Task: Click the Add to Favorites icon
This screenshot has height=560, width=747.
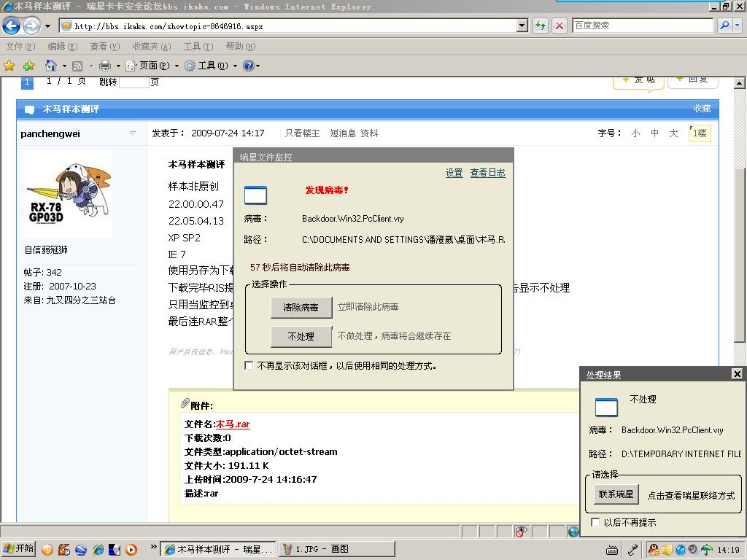Action: [29, 66]
